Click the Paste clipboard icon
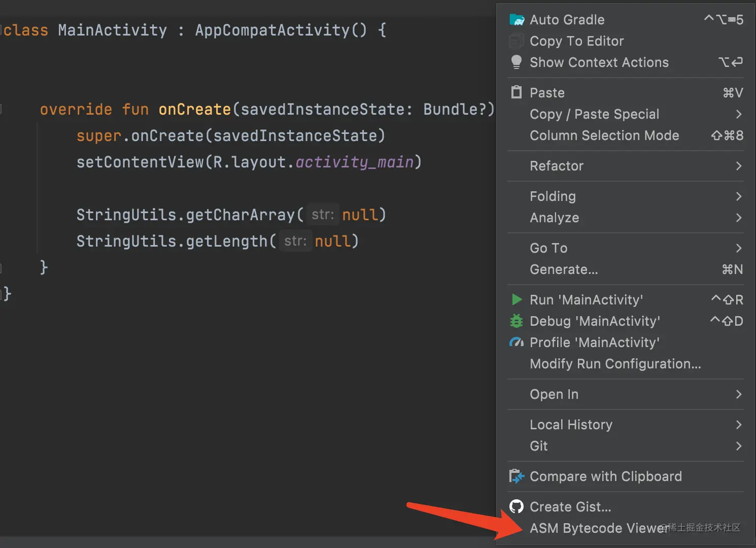756x548 pixels. pos(517,92)
